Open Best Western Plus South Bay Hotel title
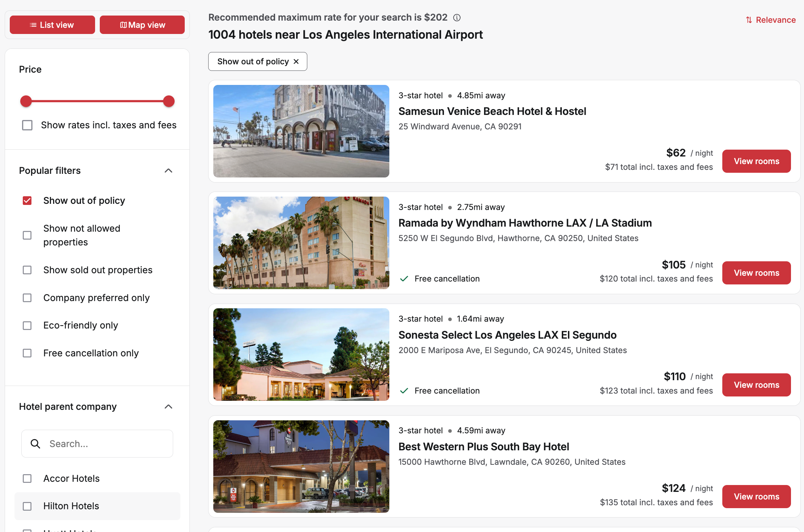Screen dimensions: 804x532 tap(484, 447)
